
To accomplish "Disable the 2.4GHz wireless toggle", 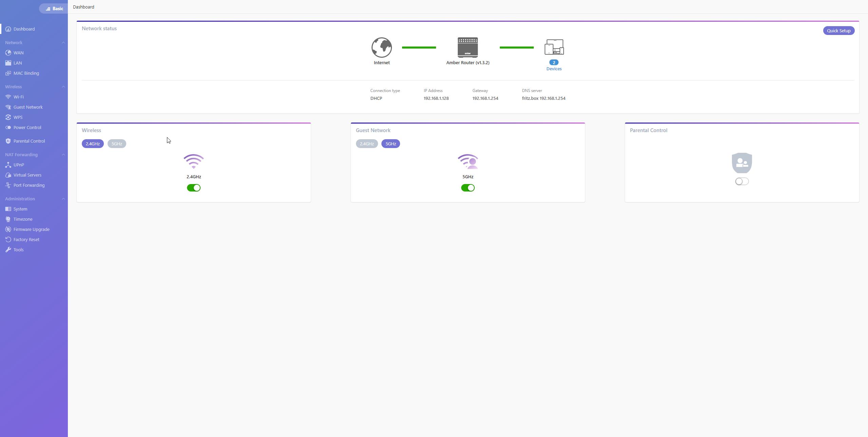I will [x=194, y=188].
